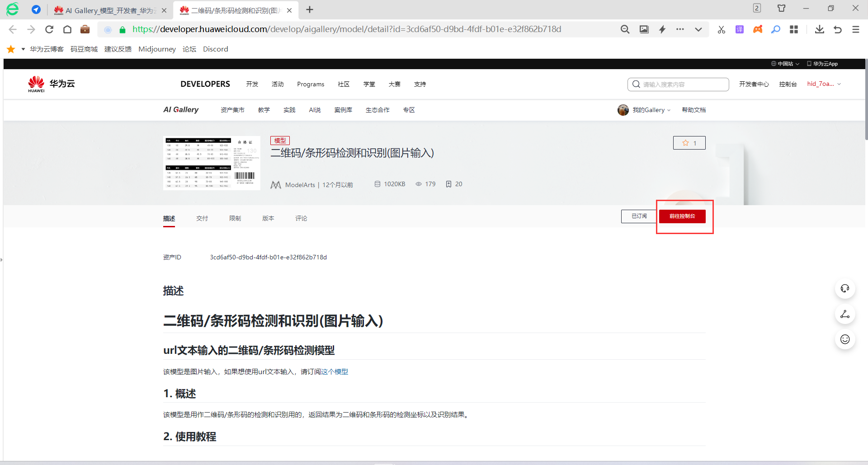Open the 版本 tab
Image resolution: width=868 pixels, height=465 pixels.
click(268, 218)
